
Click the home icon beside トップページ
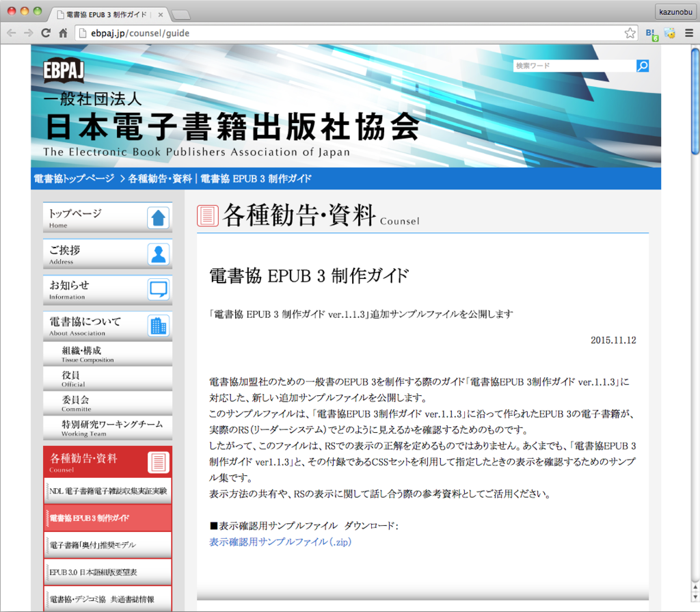tap(159, 218)
